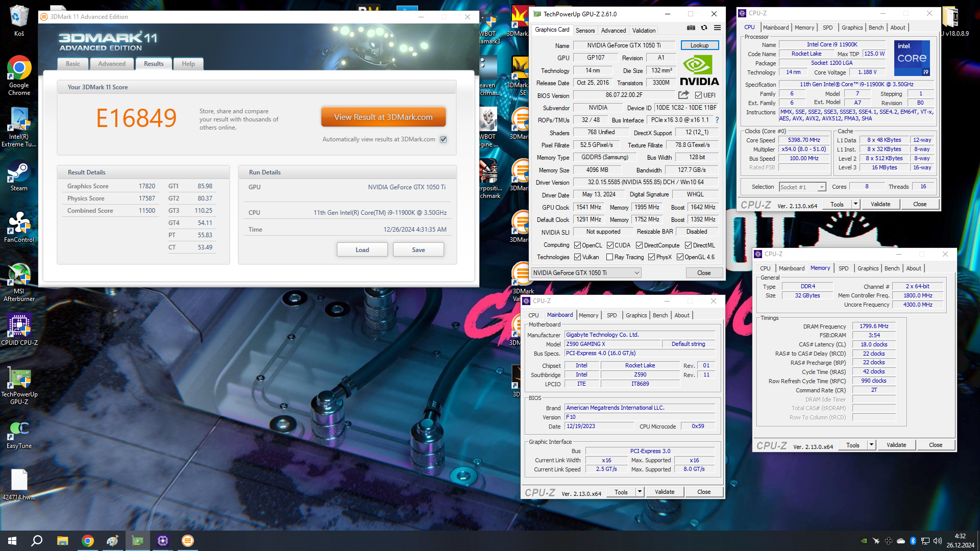Expand Tools arrow in CPU-Z Memory window
This screenshot has width=980, height=551.
(x=871, y=445)
